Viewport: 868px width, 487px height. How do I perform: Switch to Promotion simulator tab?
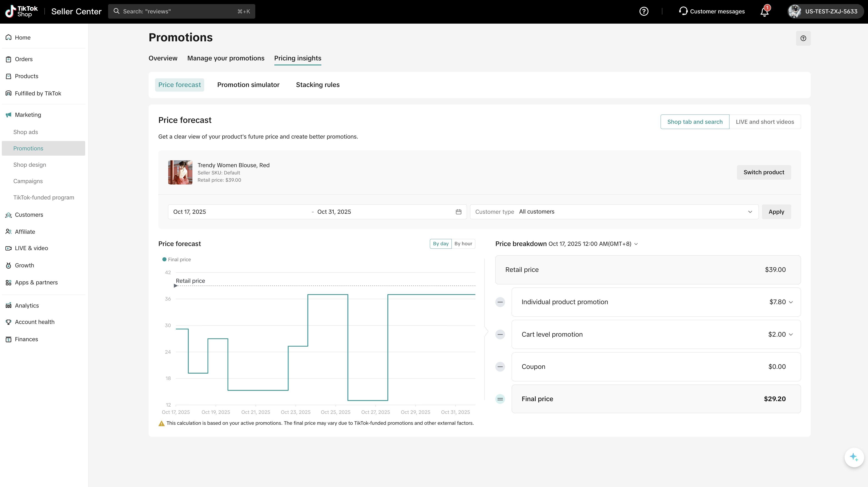click(248, 85)
